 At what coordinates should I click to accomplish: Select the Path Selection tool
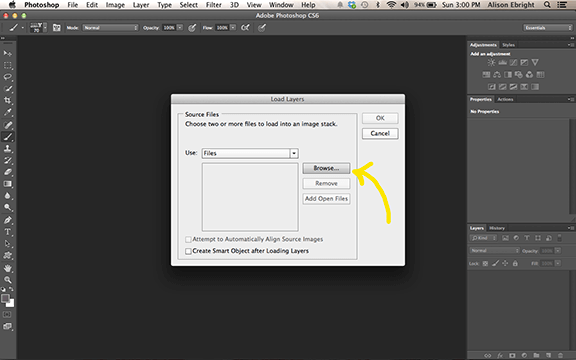click(x=7, y=244)
